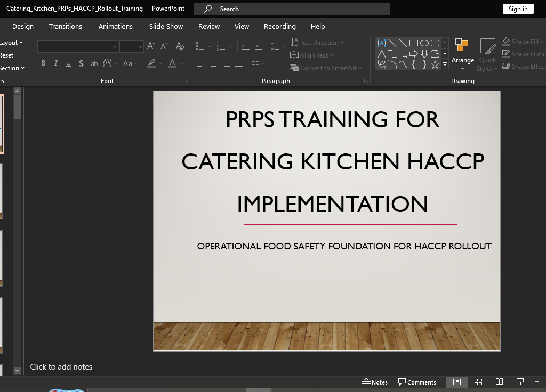The image size is (546, 392).
Task: Click Convert to SmartArt
Action: point(326,68)
